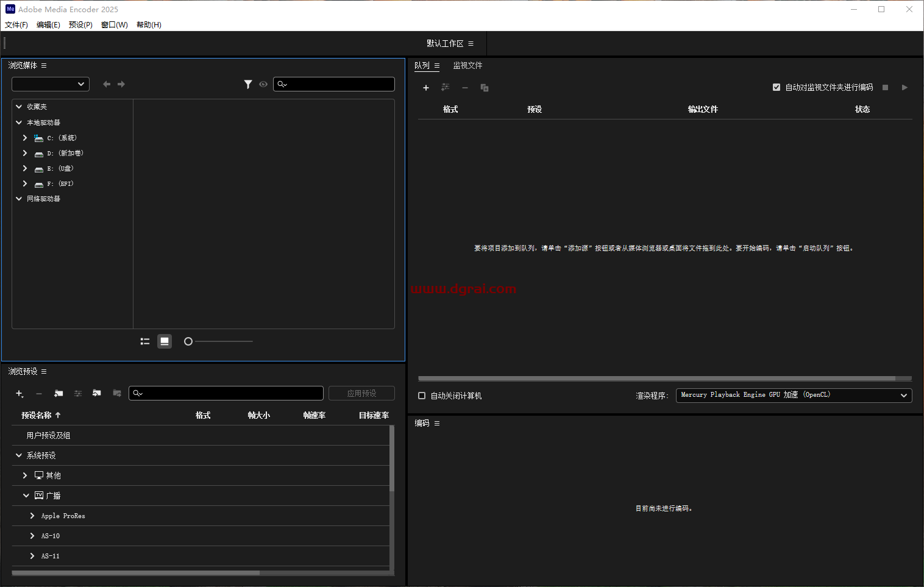Open the 默认工作区 workspace menu icon
Image resolution: width=924 pixels, height=587 pixels.
click(471, 44)
